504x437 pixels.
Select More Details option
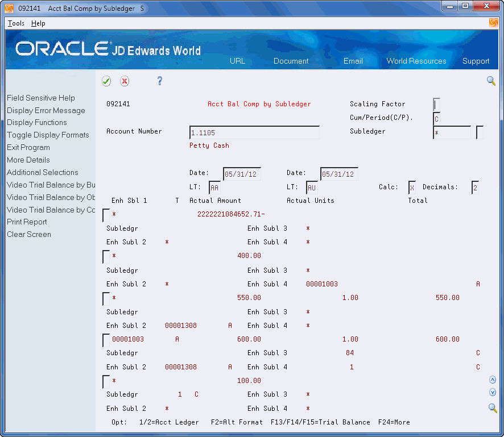(x=28, y=160)
